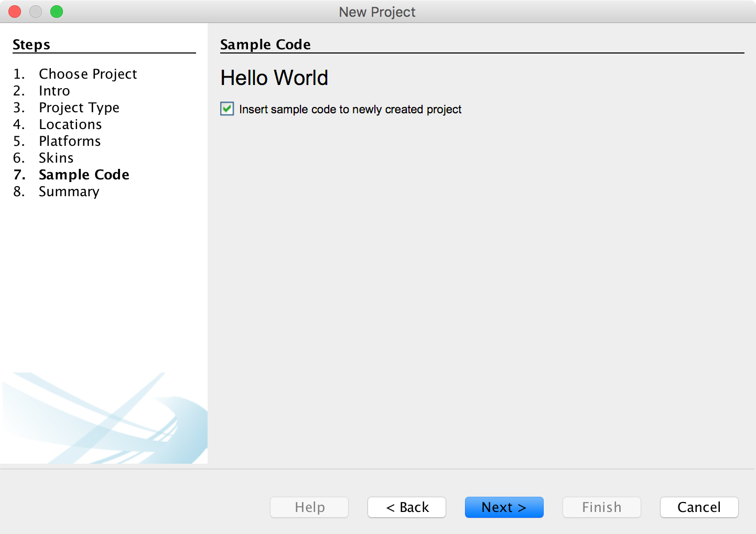Click the green zoom window button
The height and width of the screenshot is (534, 756).
coord(57,12)
